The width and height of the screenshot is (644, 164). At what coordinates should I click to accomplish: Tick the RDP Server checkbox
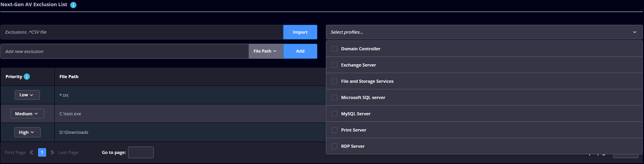click(x=334, y=146)
